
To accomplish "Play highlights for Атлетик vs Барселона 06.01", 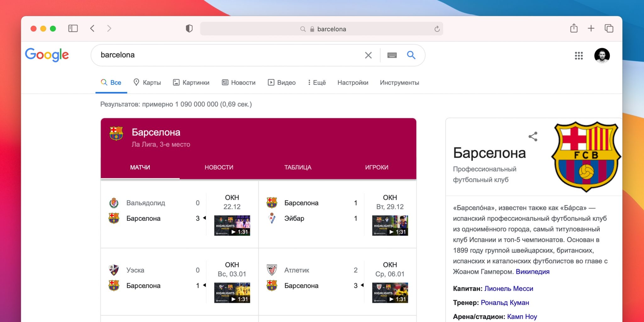I will 390,293.
